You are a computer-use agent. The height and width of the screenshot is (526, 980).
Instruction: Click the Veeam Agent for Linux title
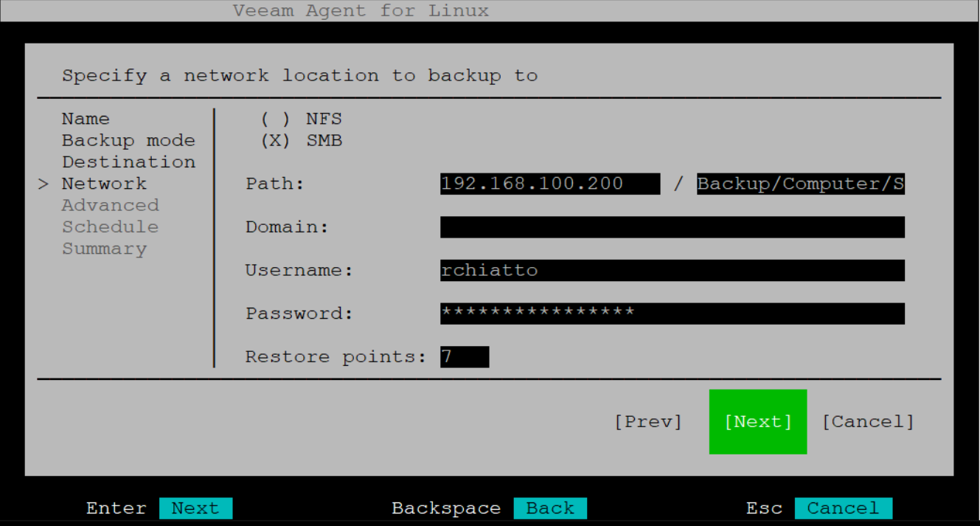(361, 11)
